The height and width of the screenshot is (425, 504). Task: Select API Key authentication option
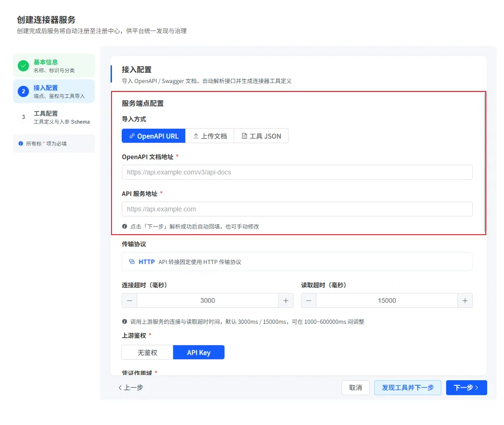coord(199,352)
